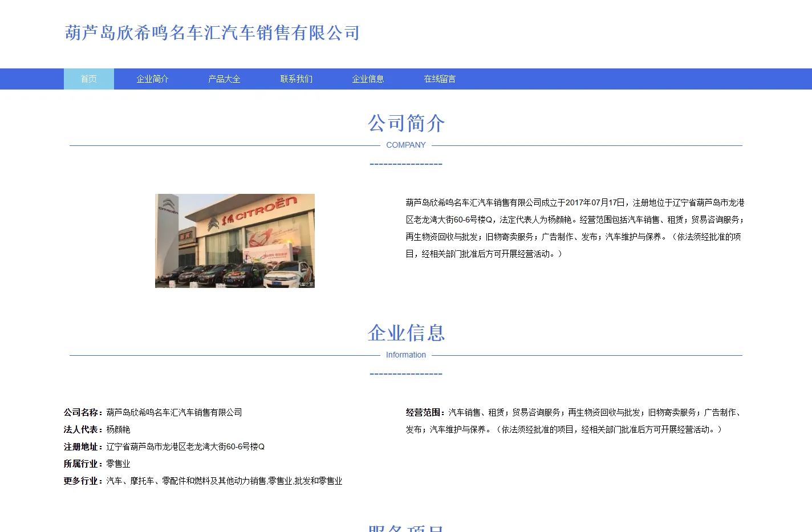Image resolution: width=812 pixels, height=532 pixels.
Task: Click the 公司简介 section heading
Action: [406, 123]
